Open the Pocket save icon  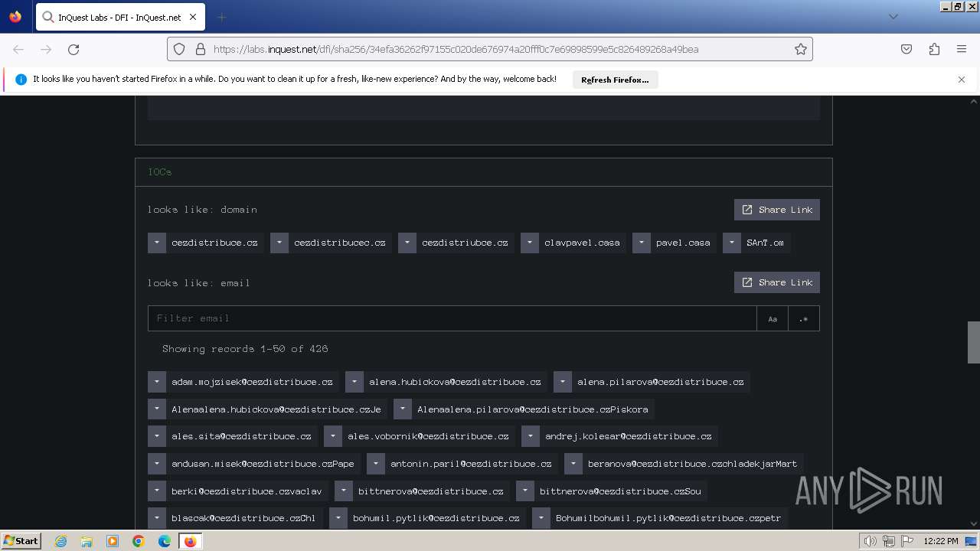pos(906,49)
